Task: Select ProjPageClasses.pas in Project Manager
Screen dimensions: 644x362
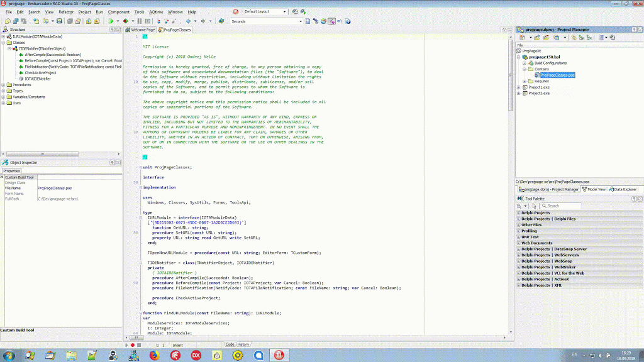Action: (x=557, y=75)
